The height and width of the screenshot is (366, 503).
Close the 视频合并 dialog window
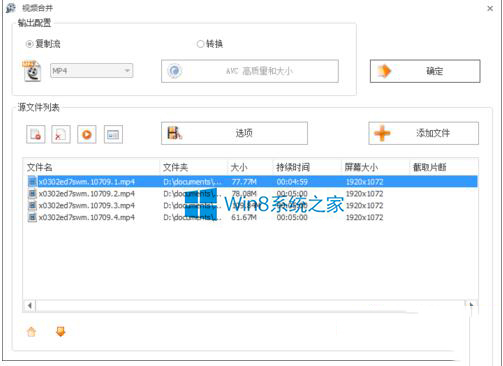pos(490,8)
